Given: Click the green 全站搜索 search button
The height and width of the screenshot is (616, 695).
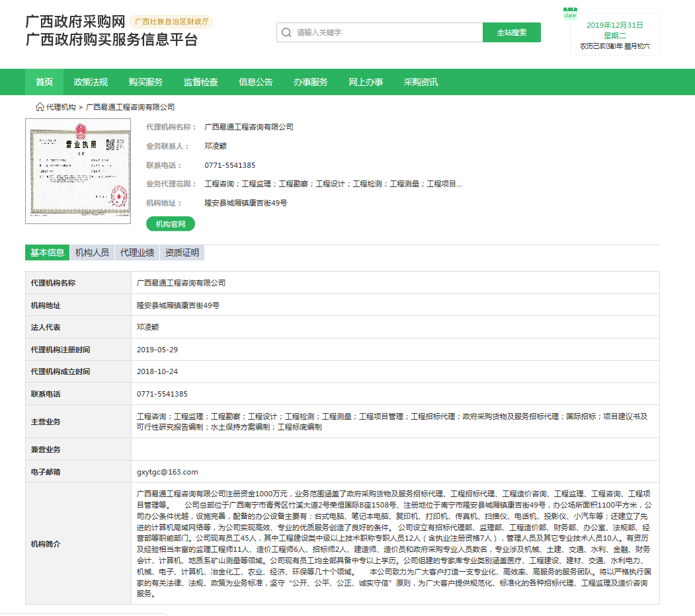Looking at the screenshot, I should coord(512,32).
